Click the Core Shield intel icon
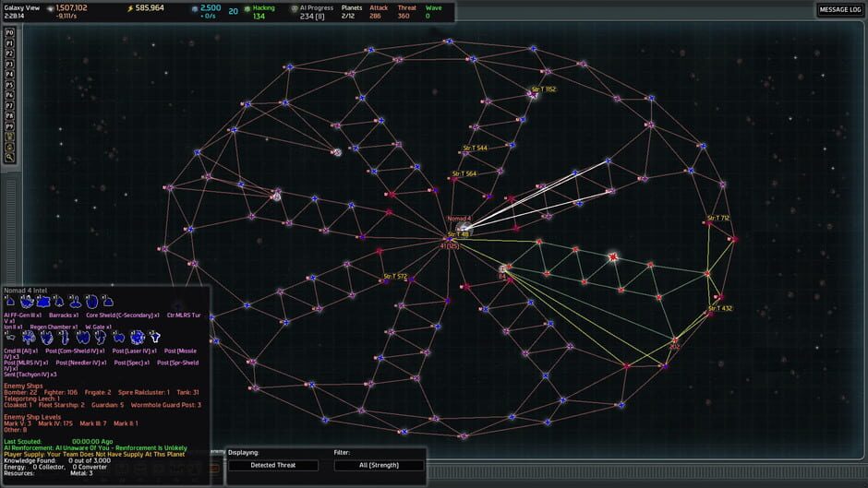Screen dimensions: 868x488 pos(43,302)
